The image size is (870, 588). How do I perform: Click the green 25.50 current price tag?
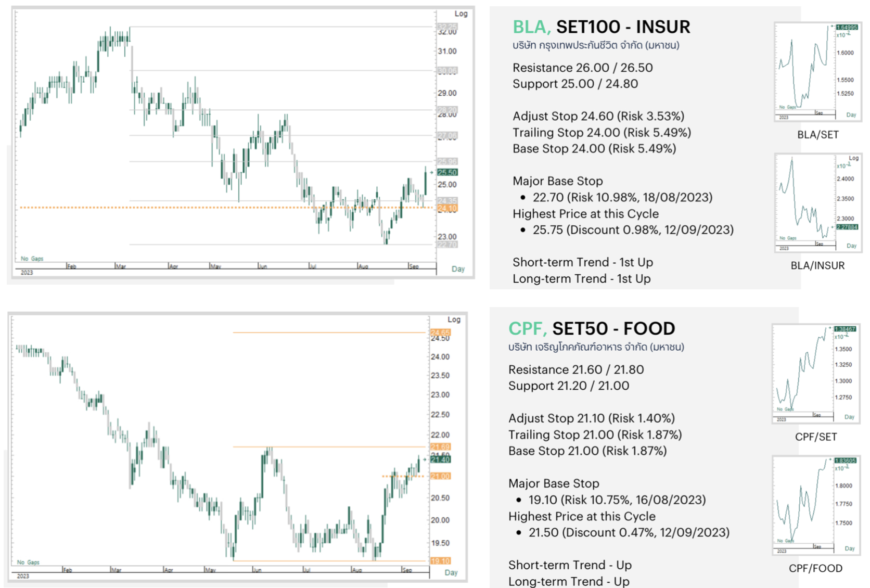pyautogui.click(x=447, y=172)
